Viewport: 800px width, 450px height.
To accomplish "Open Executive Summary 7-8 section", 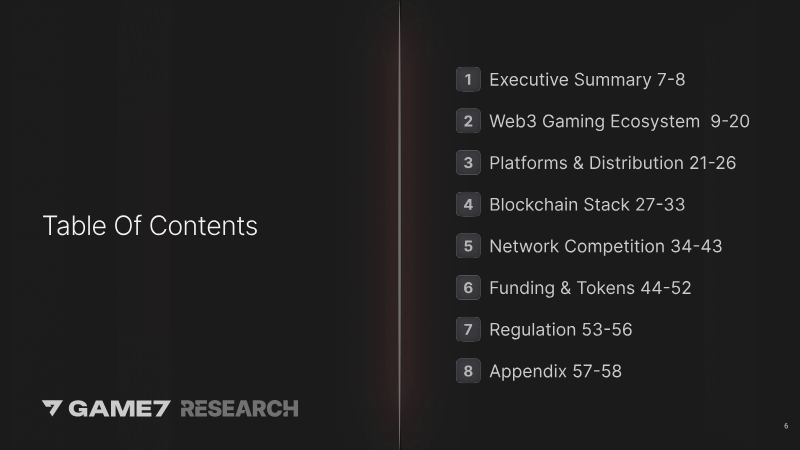I will pos(587,80).
